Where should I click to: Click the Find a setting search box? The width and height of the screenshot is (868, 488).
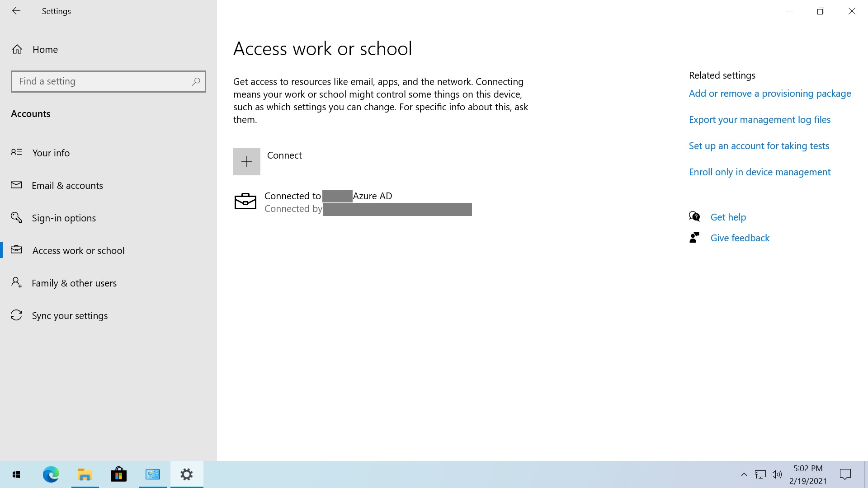108,81
